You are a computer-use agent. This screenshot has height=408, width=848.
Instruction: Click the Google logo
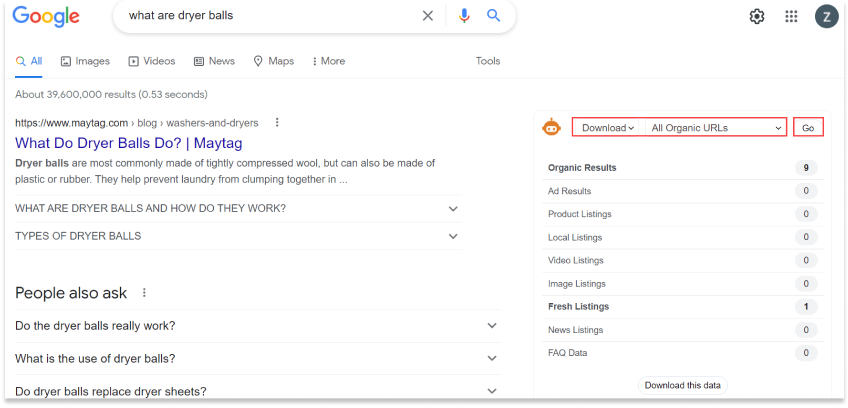coord(46,16)
